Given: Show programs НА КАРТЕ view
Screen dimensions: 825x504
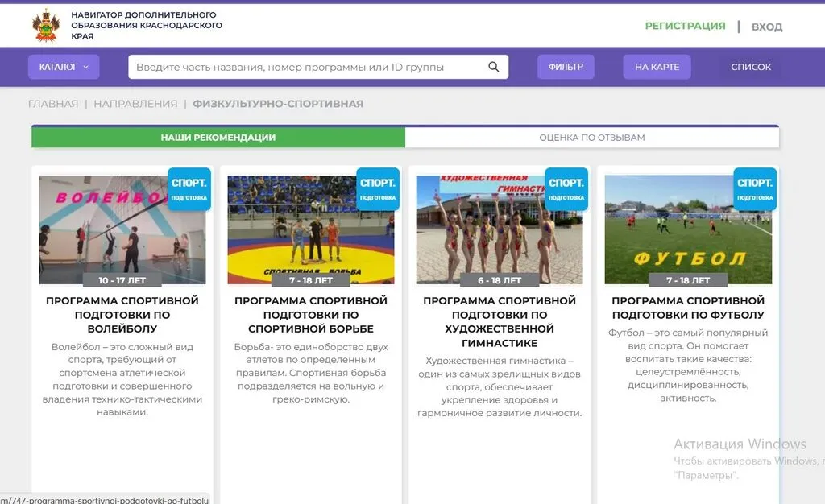Looking at the screenshot, I should pyautogui.click(x=657, y=67).
